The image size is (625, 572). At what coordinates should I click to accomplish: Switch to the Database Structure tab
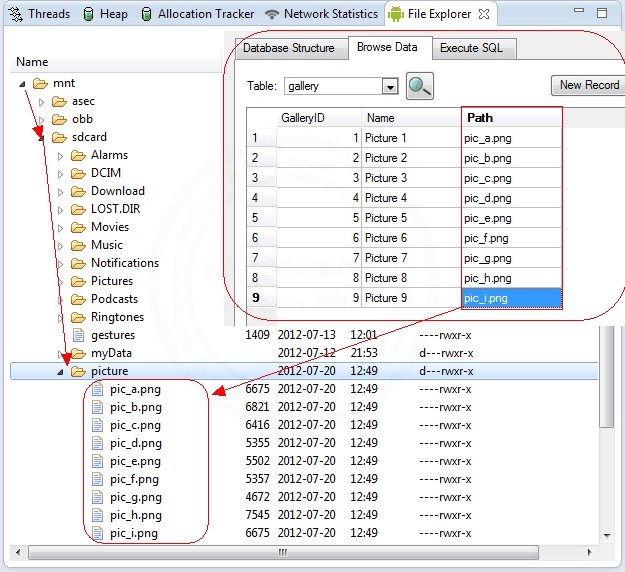tap(289, 48)
